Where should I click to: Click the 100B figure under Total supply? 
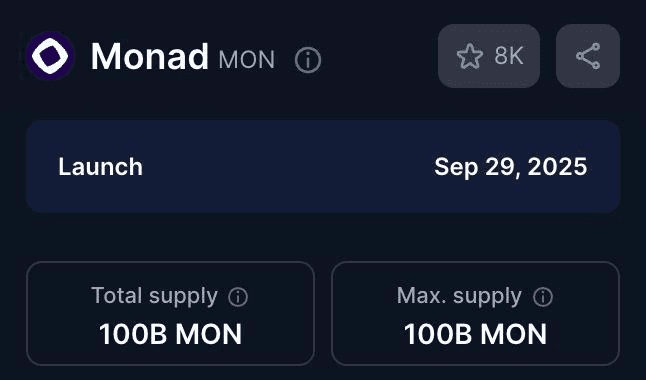tap(133, 334)
